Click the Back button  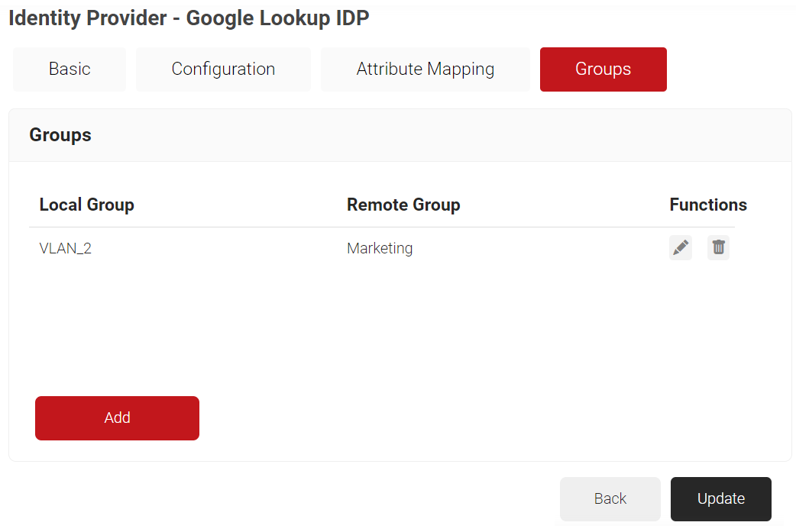point(610,498)
